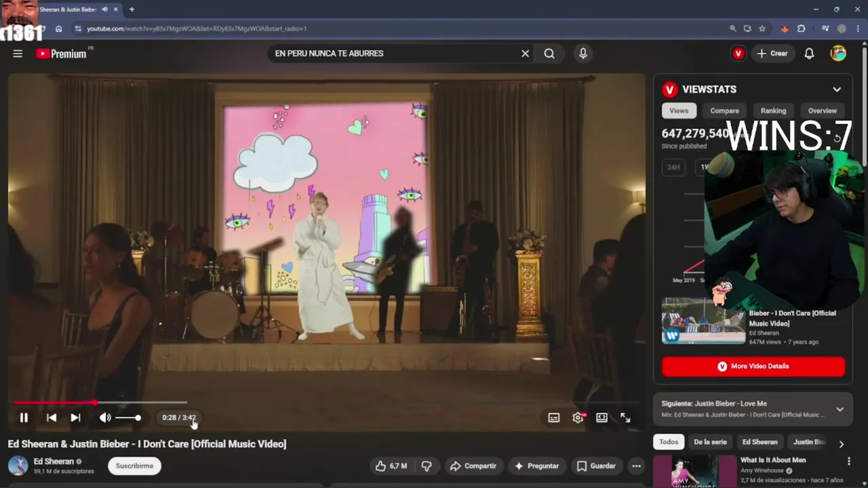
Task: Open ViewStats video thumbnail
Action: (x=703, y=321)
